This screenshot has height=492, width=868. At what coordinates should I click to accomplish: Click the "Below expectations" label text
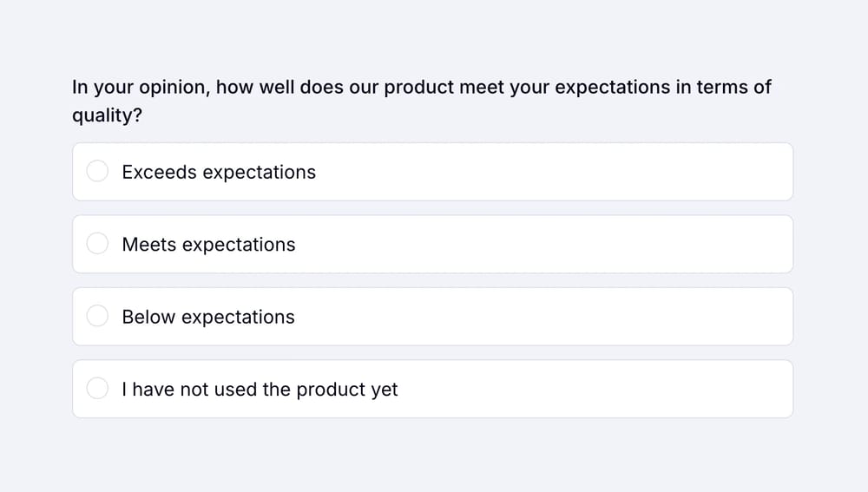click(208, 317)
